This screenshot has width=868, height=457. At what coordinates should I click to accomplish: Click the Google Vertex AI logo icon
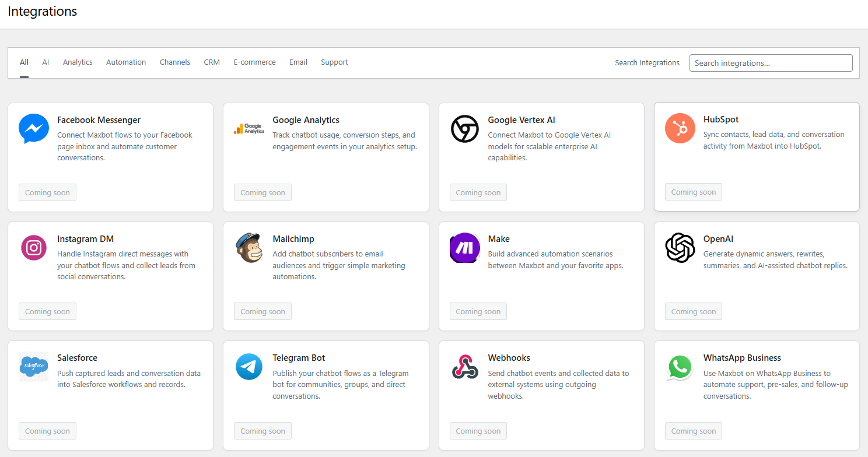[x=465, y=129]
